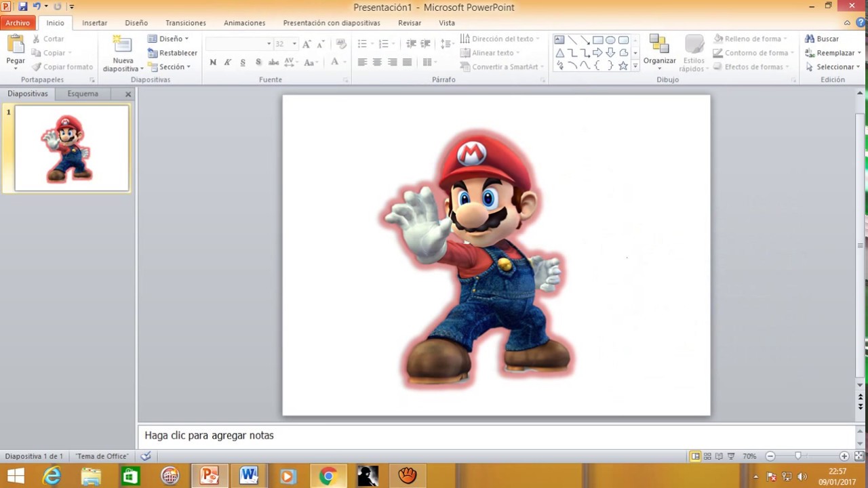This screenshot has height=488, width=868.
Task: Click the Pegar paste icon
Action: [15, 45]
